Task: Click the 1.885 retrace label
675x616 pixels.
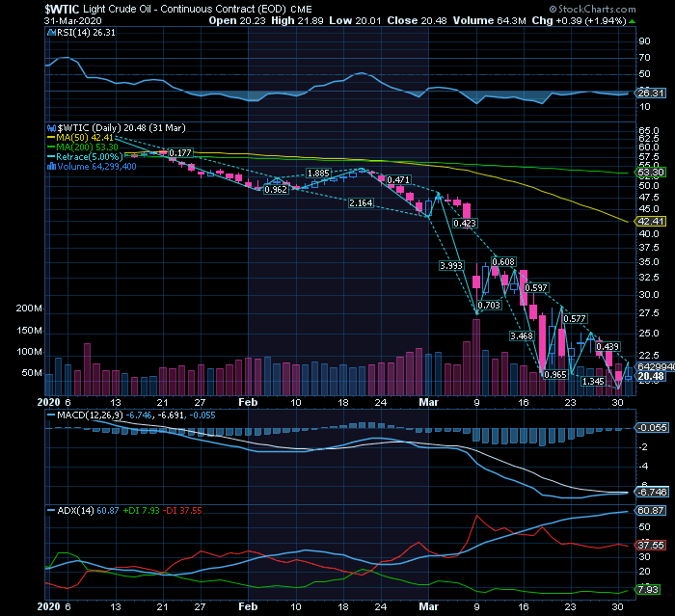Action: (318, 174)
